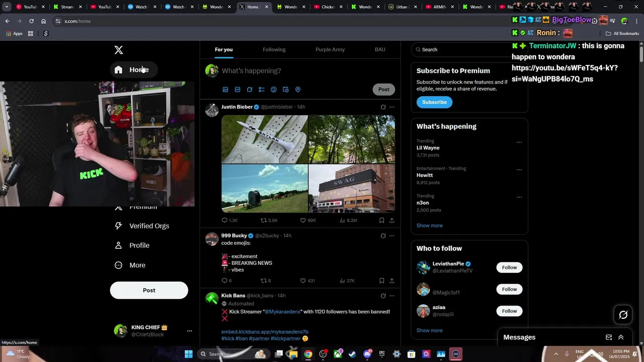Open options for Lil Wayne trend
Viewport: 644px width, 362px height.
pyautogui.click(x=519, y=142)
